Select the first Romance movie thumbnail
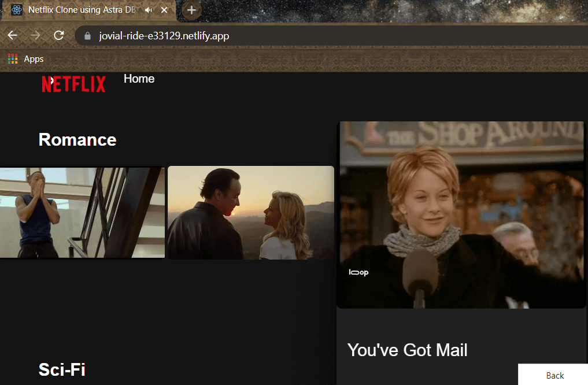The width and height of the screenshot is (588, 385). point(82,213)
